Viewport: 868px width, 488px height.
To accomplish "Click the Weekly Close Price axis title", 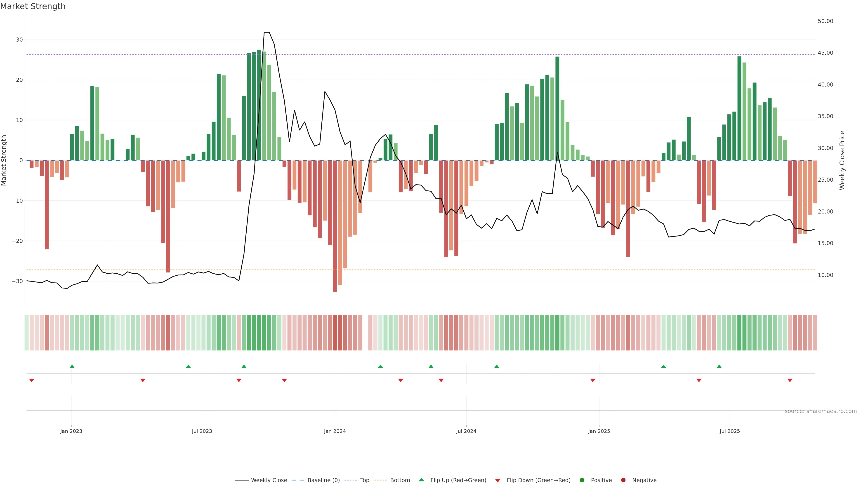I will tap(842, 160).
